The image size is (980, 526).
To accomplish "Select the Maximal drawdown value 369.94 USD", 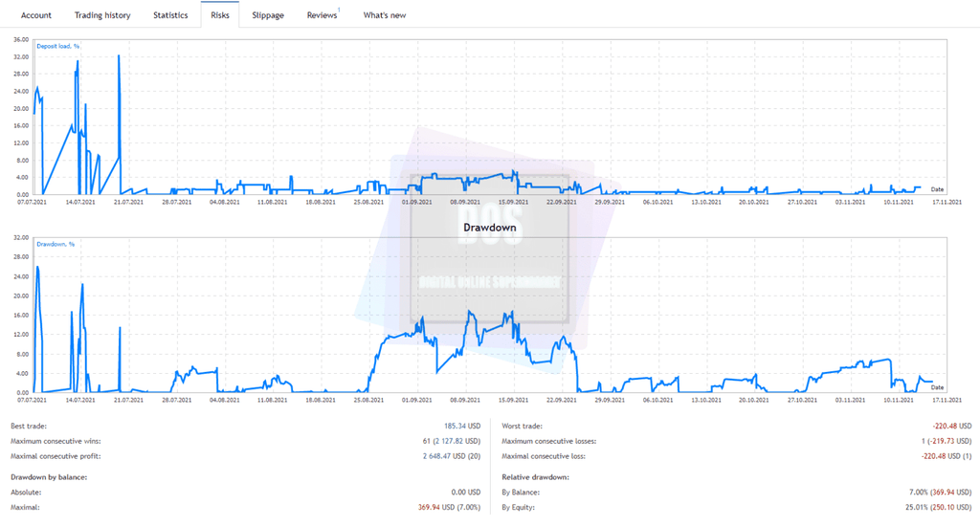I will tap(449, 507).
